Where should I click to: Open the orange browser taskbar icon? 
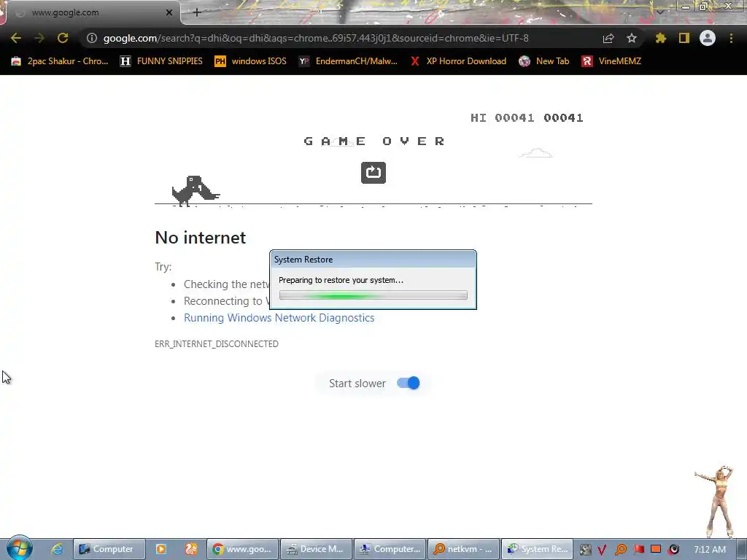pos(191,549)
